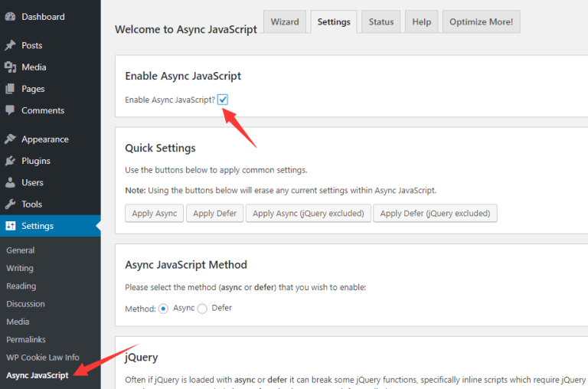The height and width of the screenshot is (389, 588).
Task: Click the Media library icon in main menu
Action: [x=11, y=67]
